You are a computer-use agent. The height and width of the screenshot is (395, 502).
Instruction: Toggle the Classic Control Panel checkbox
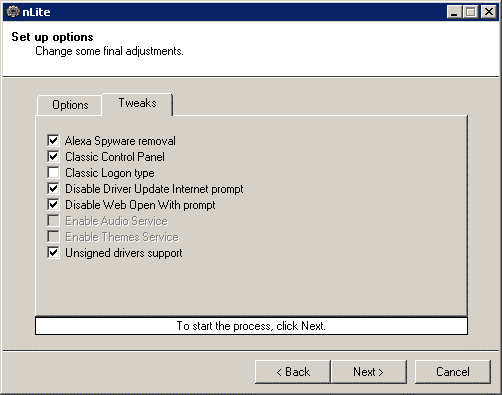(x=53, y=157)
